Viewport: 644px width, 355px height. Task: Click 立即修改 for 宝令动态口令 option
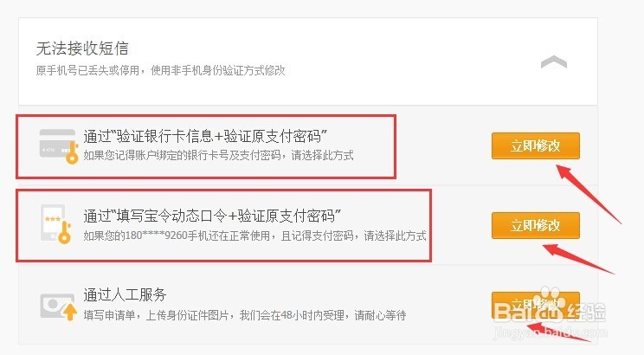pos(536,225)
